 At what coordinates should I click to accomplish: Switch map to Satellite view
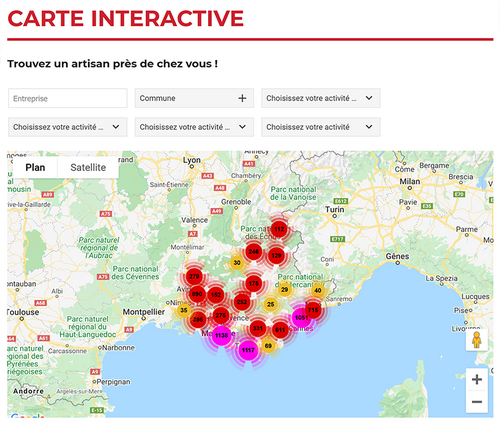coord(88,168)
